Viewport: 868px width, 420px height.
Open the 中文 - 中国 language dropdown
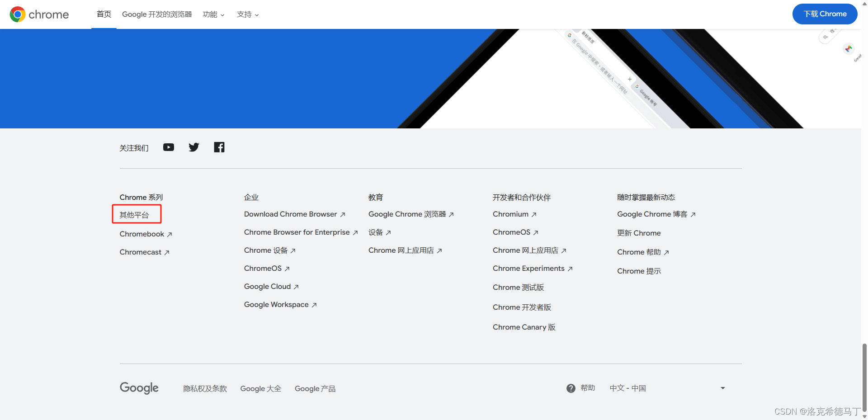coord(667,388)
